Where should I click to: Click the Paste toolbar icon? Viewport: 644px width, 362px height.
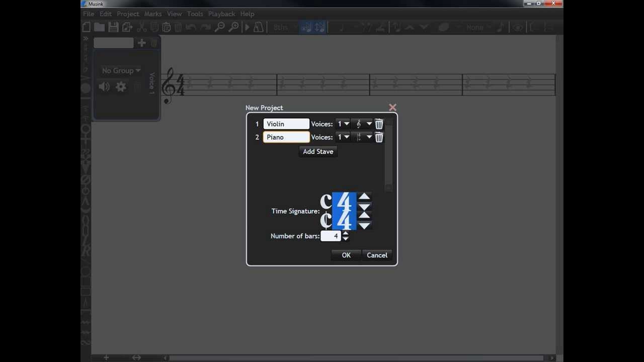click(167, 28)
